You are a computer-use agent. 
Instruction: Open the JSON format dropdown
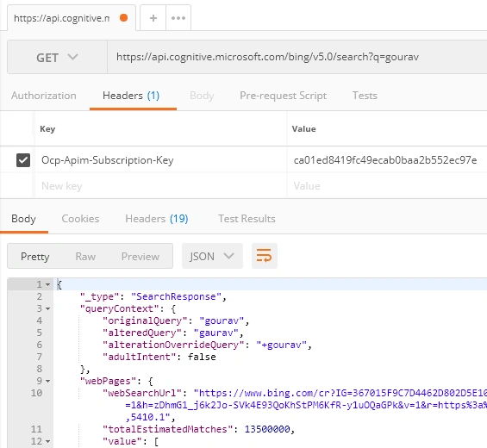[212, 257]
